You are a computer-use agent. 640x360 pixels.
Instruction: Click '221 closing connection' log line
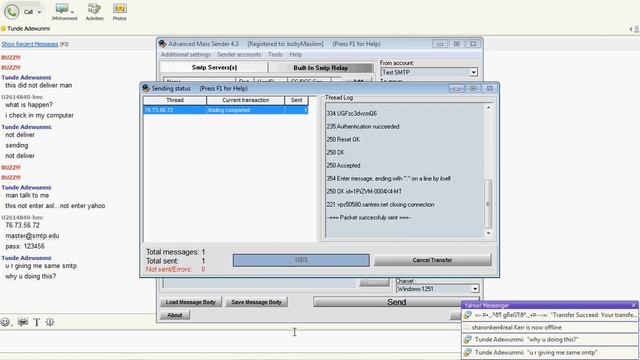point(380,204)
